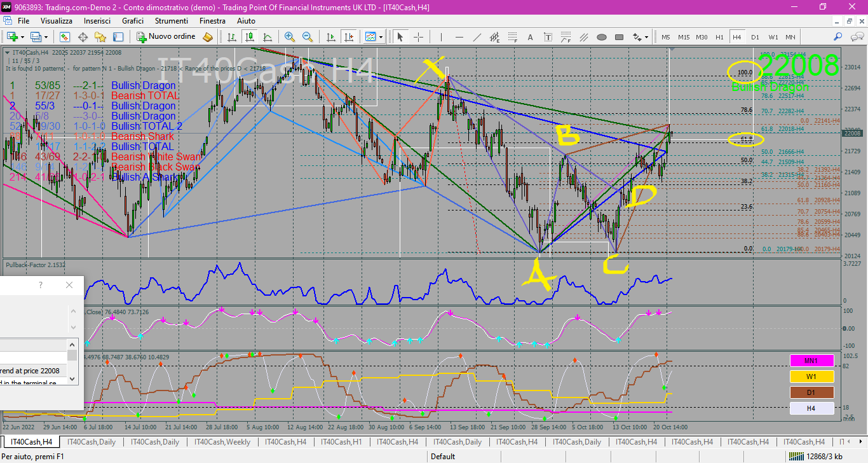
Task: Close the small alert dialog
Action: pos(69,285)
